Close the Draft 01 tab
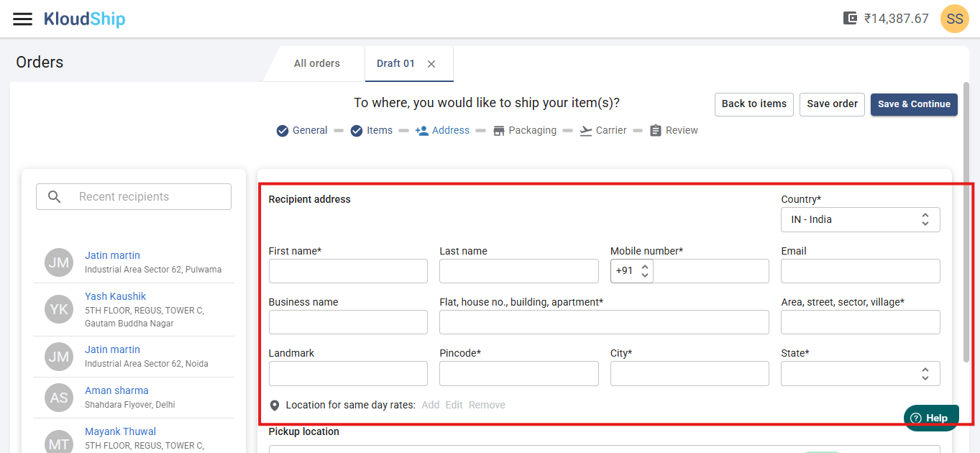 431,64
